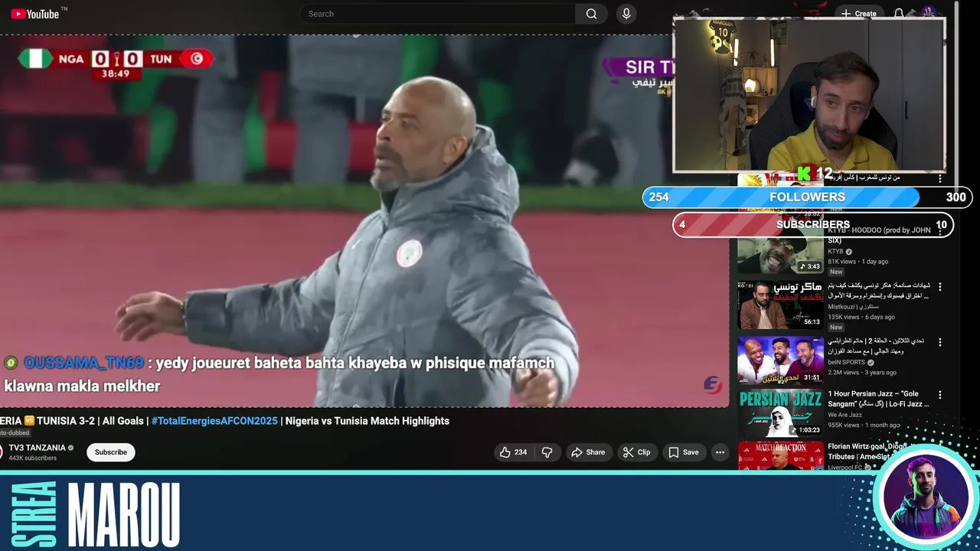
Task: Open the options menu for beIN SPORTS video
Action: pyautogui.click(x=940, y=342)
